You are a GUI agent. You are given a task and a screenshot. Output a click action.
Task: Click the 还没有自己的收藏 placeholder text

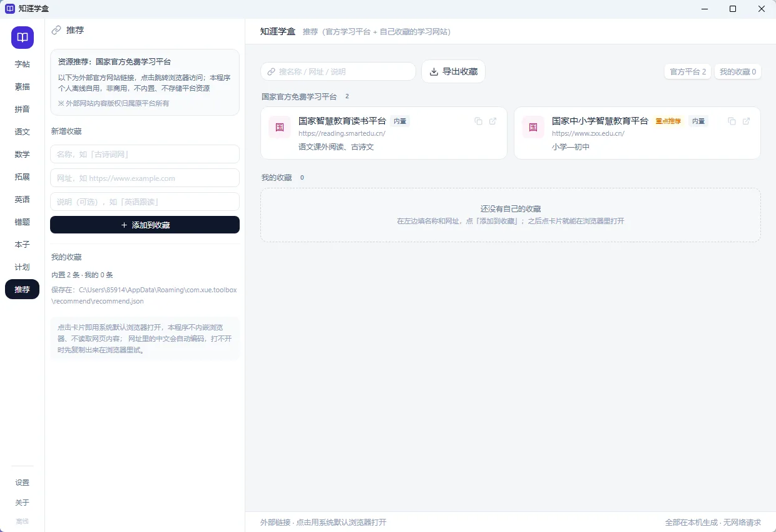511,209
